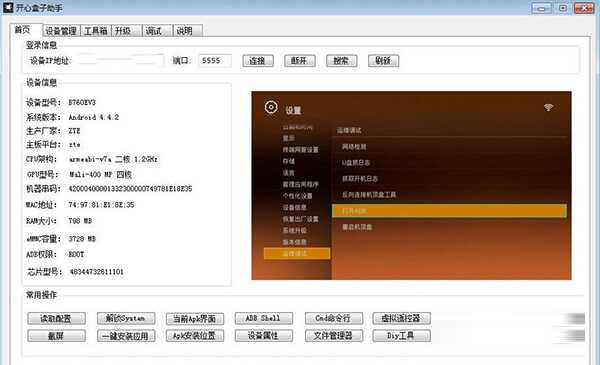Click the 搜索 button
600x365 pixels.
tap(341, 61)
